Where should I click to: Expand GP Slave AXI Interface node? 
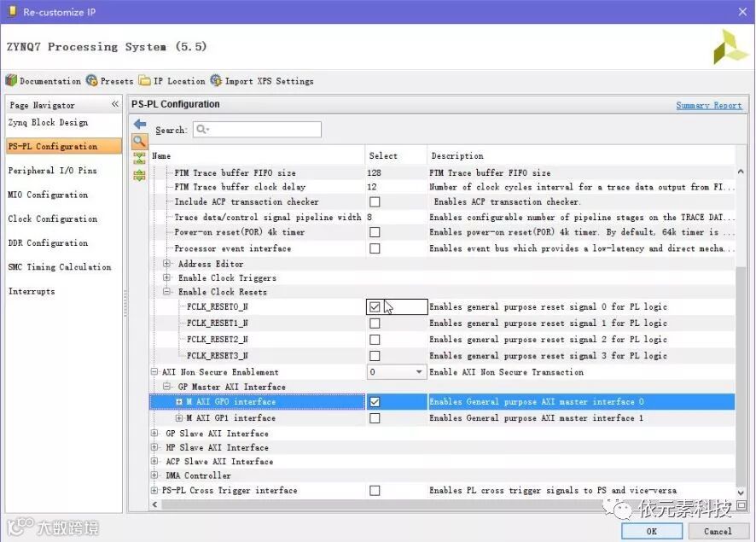click(x=154, y=433)
